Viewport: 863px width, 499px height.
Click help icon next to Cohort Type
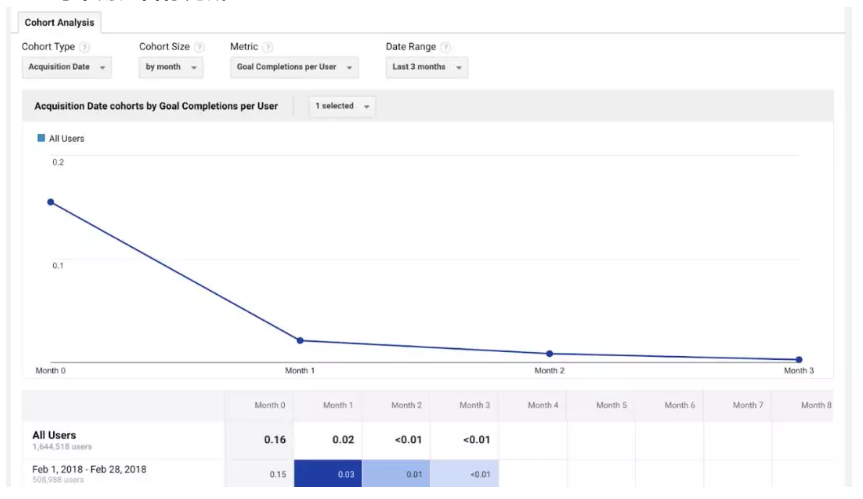[84, 48]
